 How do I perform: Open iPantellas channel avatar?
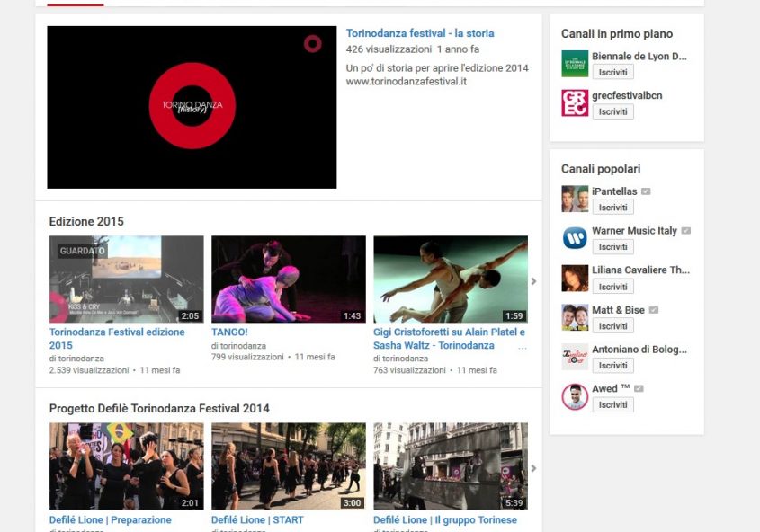(575, 199)
